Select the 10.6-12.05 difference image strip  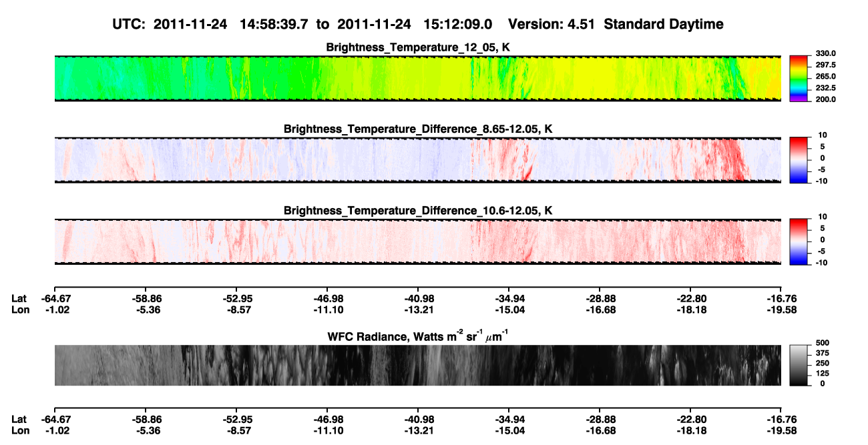pyautogui.click(x=417, y=242)
